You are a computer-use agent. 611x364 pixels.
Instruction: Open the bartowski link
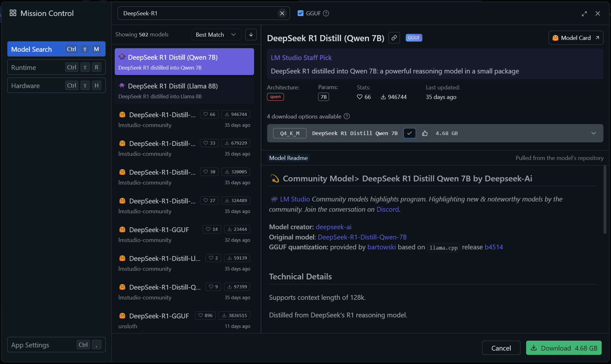(x=382, y=247)
